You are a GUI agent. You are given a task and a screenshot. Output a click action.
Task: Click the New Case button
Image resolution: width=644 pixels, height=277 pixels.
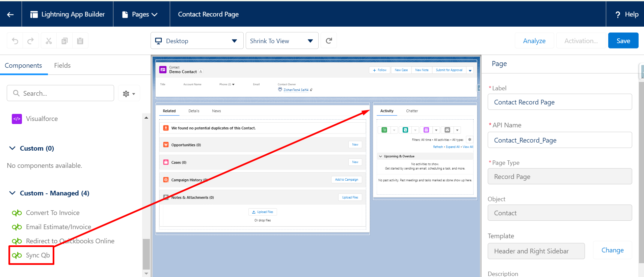tap(401, 70)
